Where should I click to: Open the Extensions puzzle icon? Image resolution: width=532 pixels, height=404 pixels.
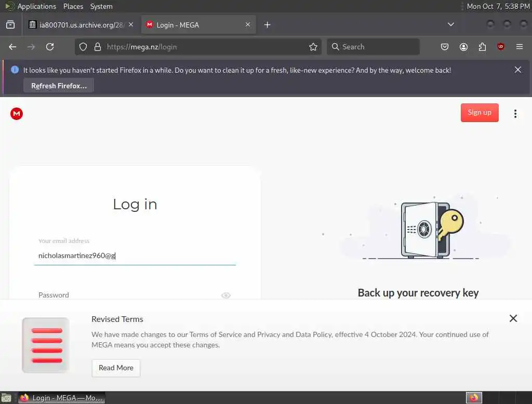click(x=482, y=47)
